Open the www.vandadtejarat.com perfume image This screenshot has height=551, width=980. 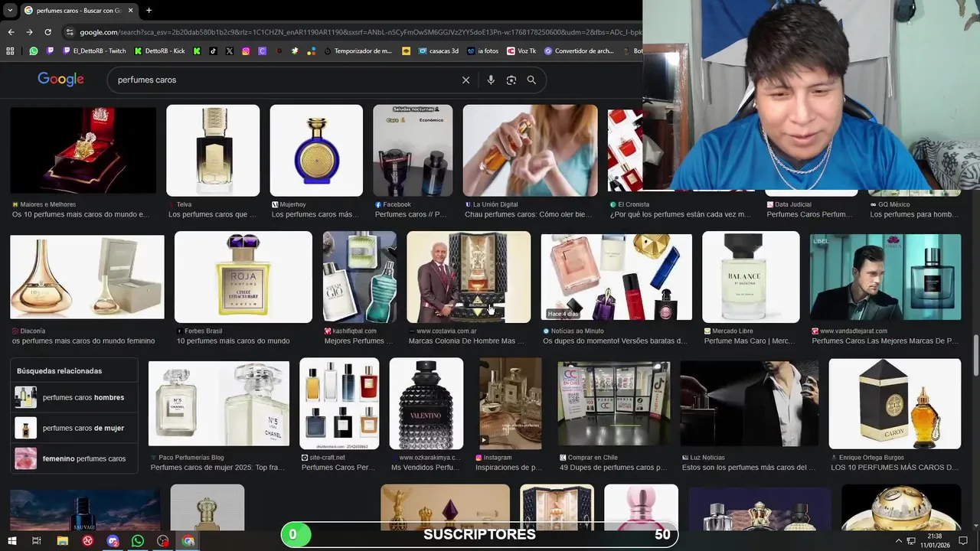tap(886, 276)
